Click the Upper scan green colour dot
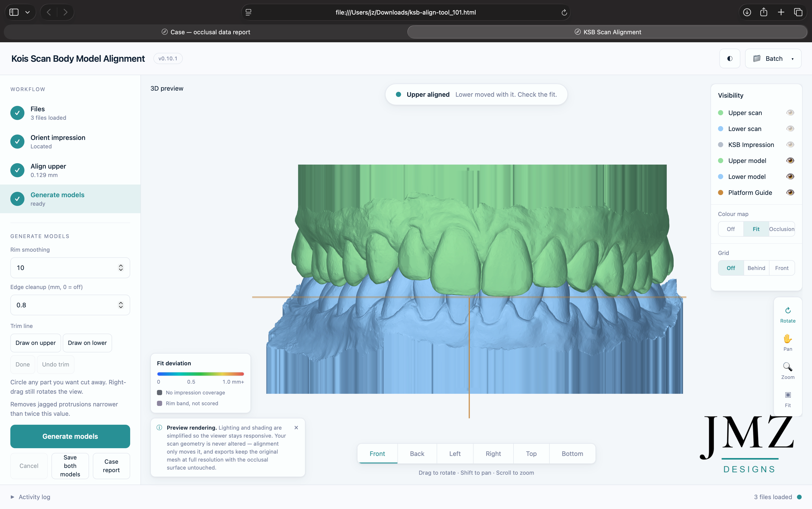 pyautogui.click(x=721, y=113)
